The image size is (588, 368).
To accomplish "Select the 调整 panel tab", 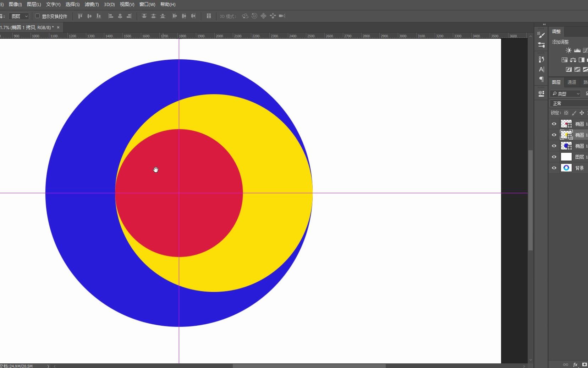I will 556,31.
